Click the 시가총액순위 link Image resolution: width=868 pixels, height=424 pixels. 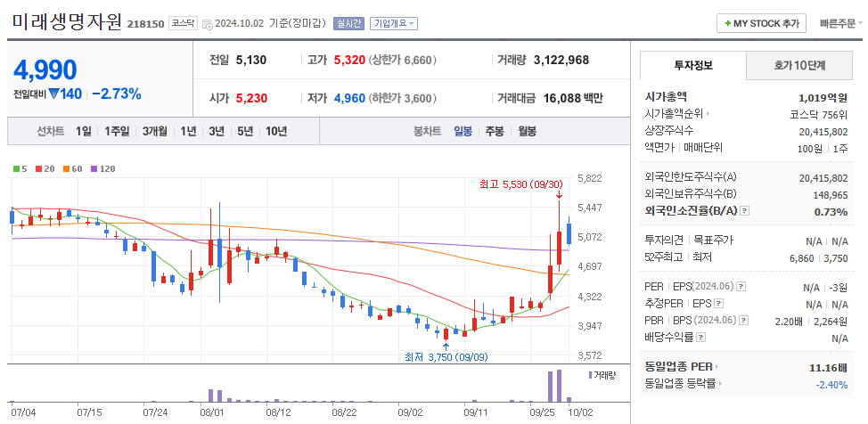[x=674, y=114]
